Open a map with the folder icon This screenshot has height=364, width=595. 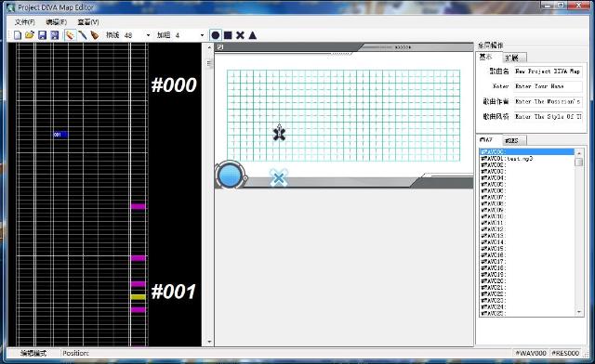click(30, 35)
